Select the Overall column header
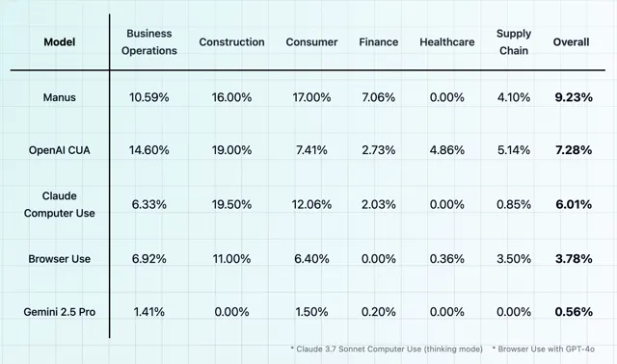Viewport: 617px width, 364px height. click(x=571, y=42)
